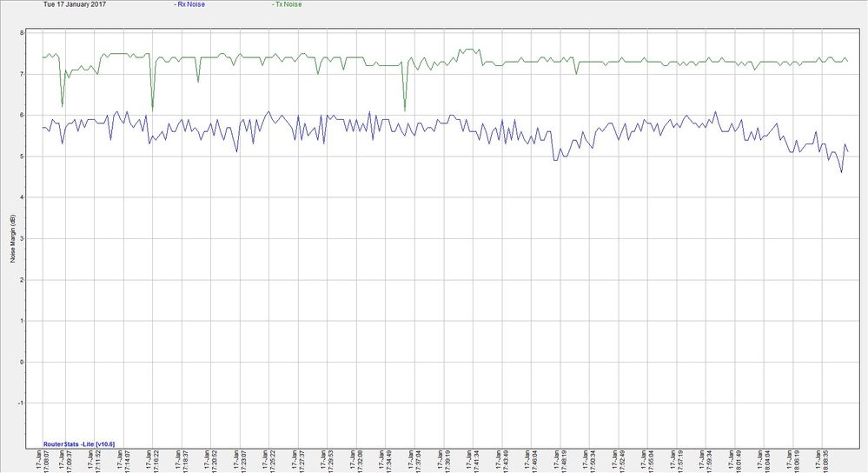Image resolution: width=868 pixels, height=473 pixels.
Task: Click the 0 value on the y-axis
Action: click(x=22, y=363)
